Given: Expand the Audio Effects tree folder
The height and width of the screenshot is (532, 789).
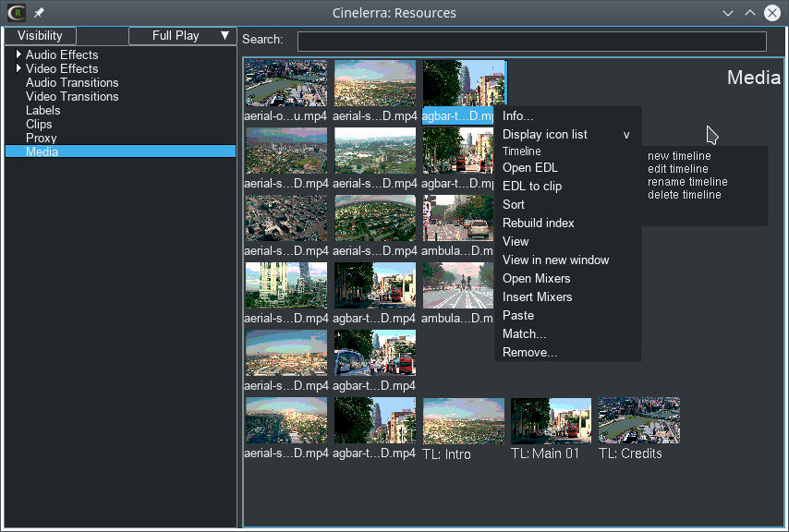Looking at the screenshot, I should coord(18,55).
